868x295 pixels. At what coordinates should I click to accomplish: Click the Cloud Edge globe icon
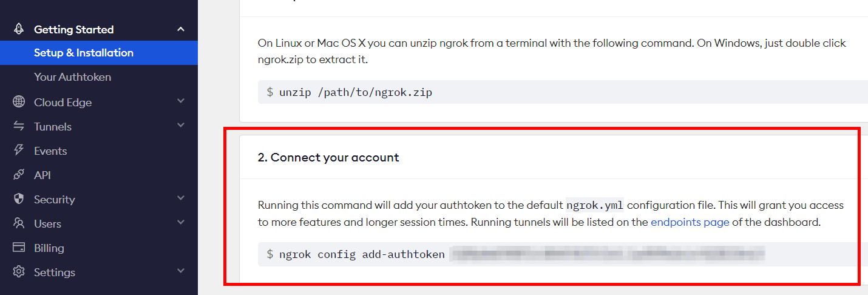point(19,102)
